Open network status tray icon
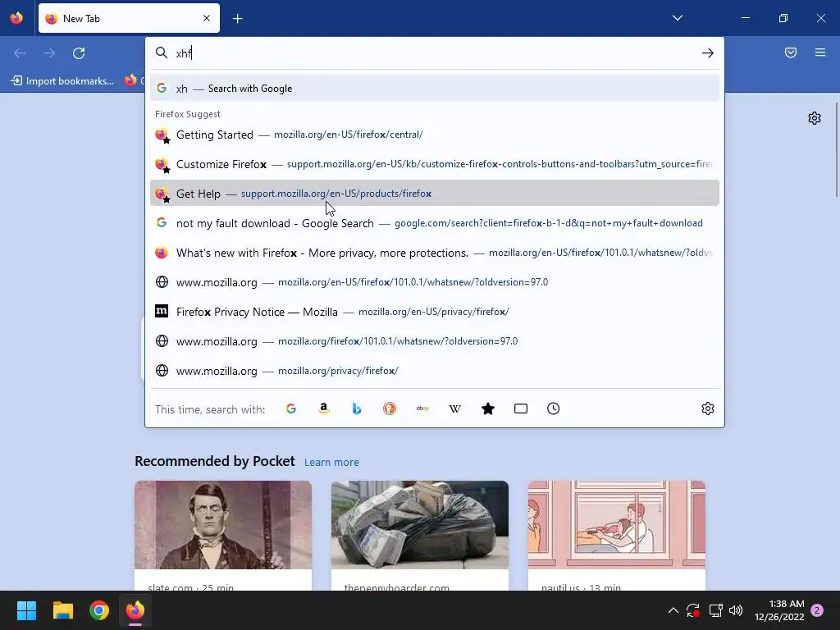840x630 pixels. [x=715, y=610]
